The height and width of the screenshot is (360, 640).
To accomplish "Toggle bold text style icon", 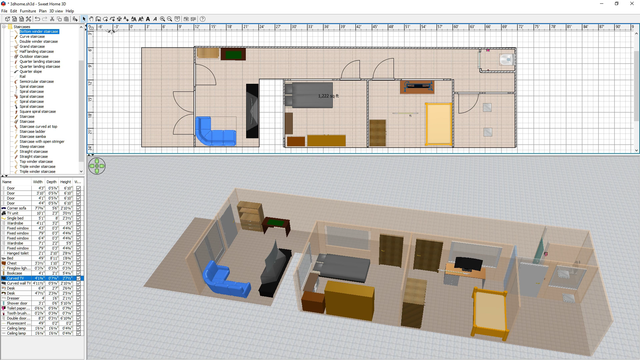I will point(148,19).
